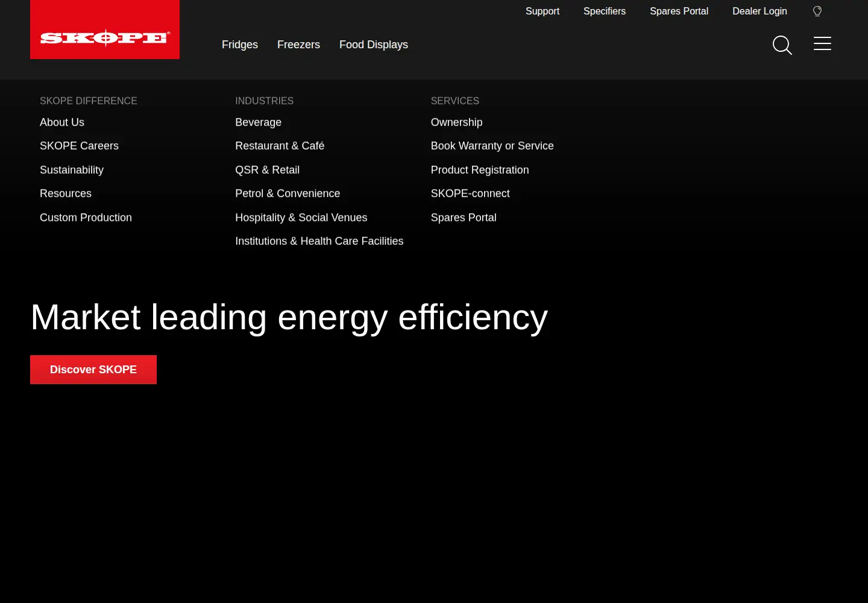Open Dealer Login

tap(759, 11)
